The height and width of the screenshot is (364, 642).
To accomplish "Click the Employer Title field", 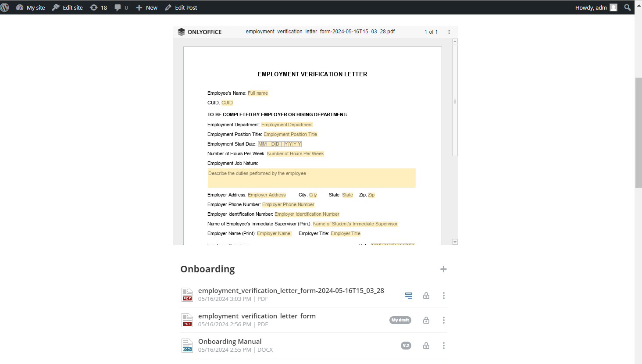I will tap(346, 233).
